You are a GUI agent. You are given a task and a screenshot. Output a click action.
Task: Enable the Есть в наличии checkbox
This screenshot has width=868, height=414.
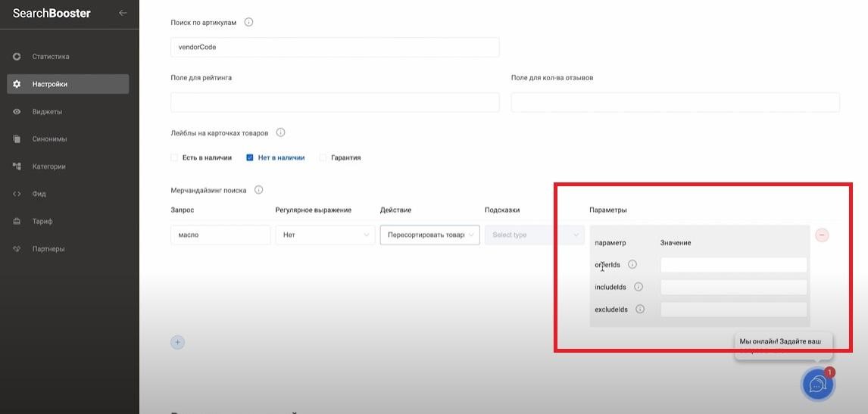coord(174,157)
